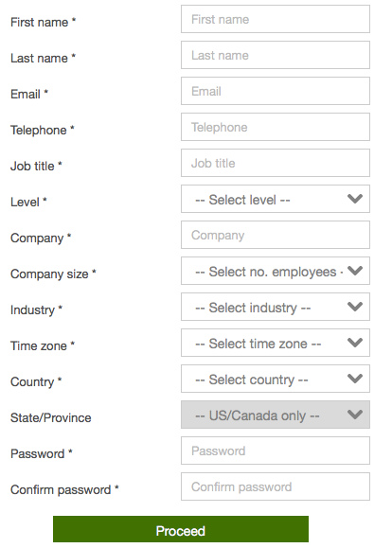Expand the Select no. employees dropdown
The image size is (392, 548).
276,271
